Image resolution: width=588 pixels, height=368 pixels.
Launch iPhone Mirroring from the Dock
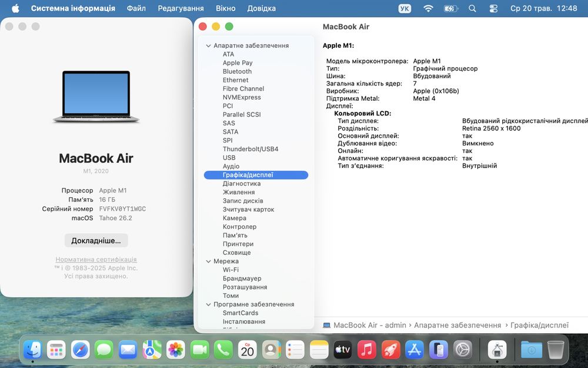coord(439,350)
